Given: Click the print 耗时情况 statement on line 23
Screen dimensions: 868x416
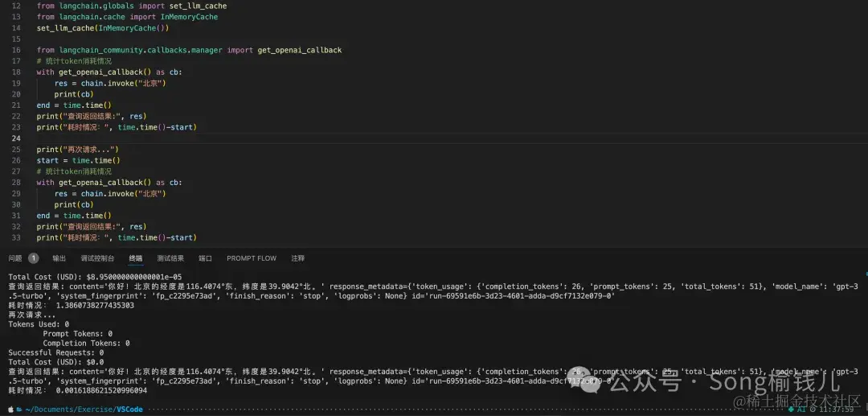Looking at the screenshot, I should 117,127.
